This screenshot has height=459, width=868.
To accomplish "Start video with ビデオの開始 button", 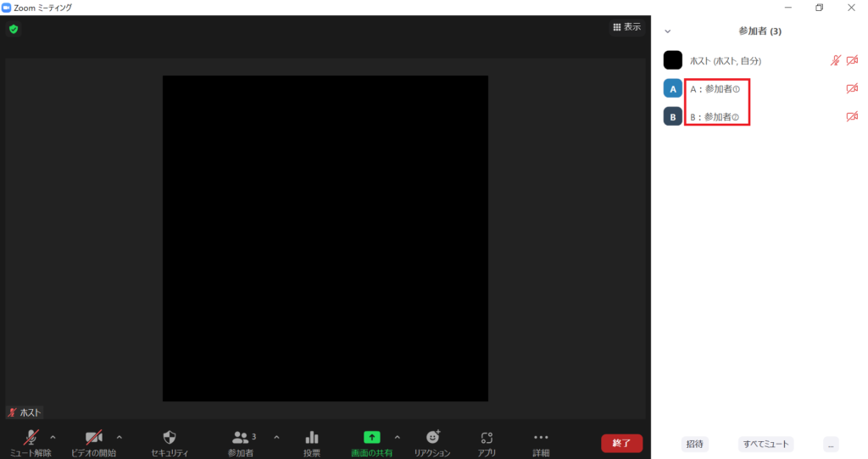I will (93, 437).
